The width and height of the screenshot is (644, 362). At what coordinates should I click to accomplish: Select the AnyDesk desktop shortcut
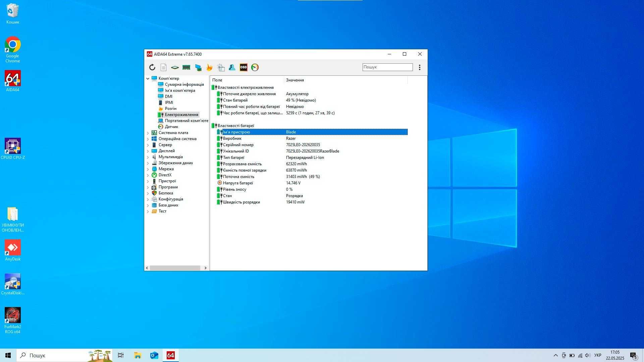coord(13,250)
